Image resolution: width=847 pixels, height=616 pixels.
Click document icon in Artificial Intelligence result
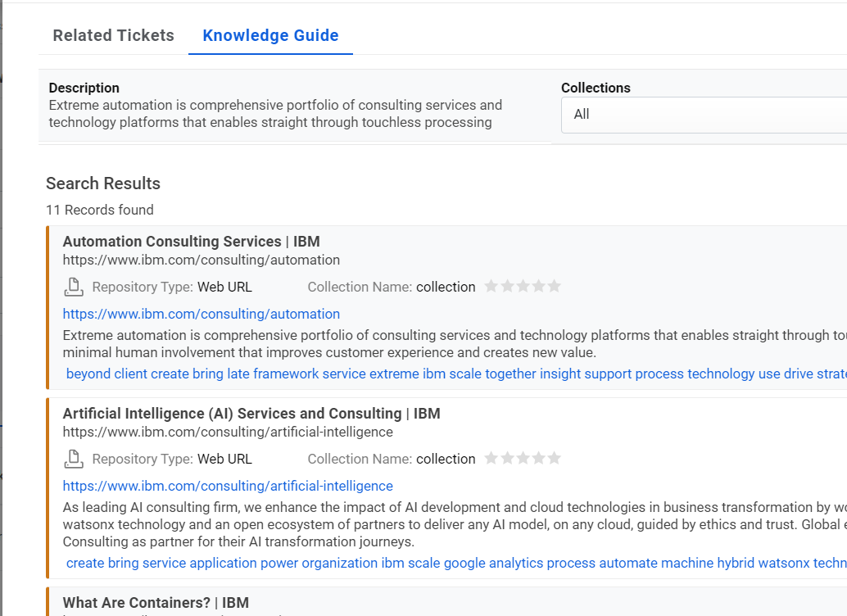[74, 459]
